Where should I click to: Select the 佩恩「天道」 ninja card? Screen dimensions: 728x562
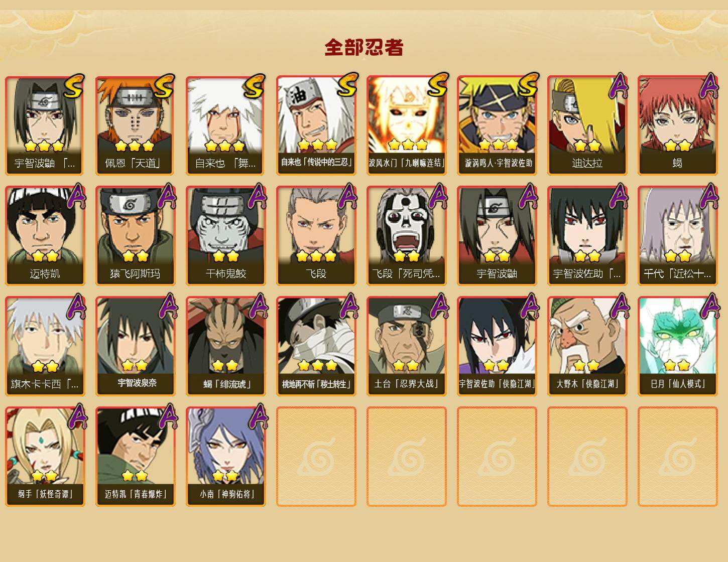coord(136,125)
